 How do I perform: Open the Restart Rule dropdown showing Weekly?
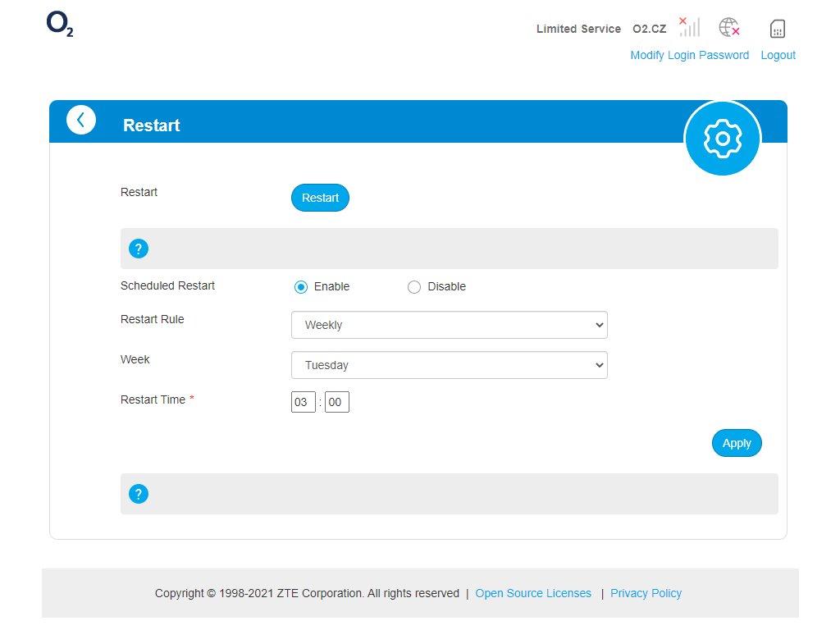point(449,325)
